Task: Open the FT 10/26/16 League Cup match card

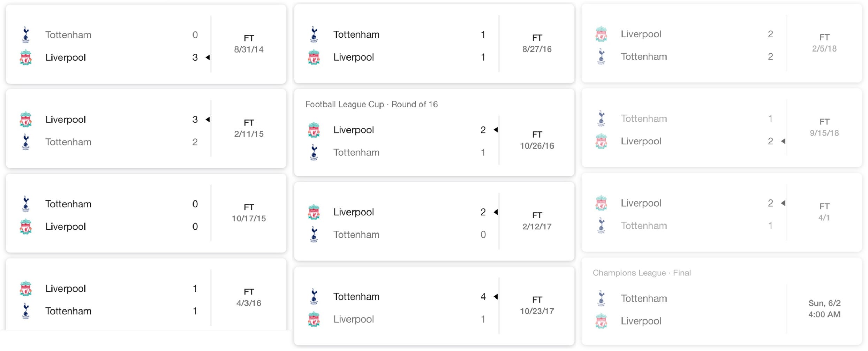Action: (x=434, y=132)
